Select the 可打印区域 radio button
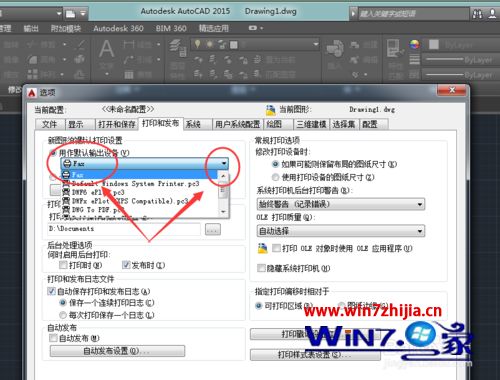Viewport: 500px width, 380px height. (x=259, y=306)
